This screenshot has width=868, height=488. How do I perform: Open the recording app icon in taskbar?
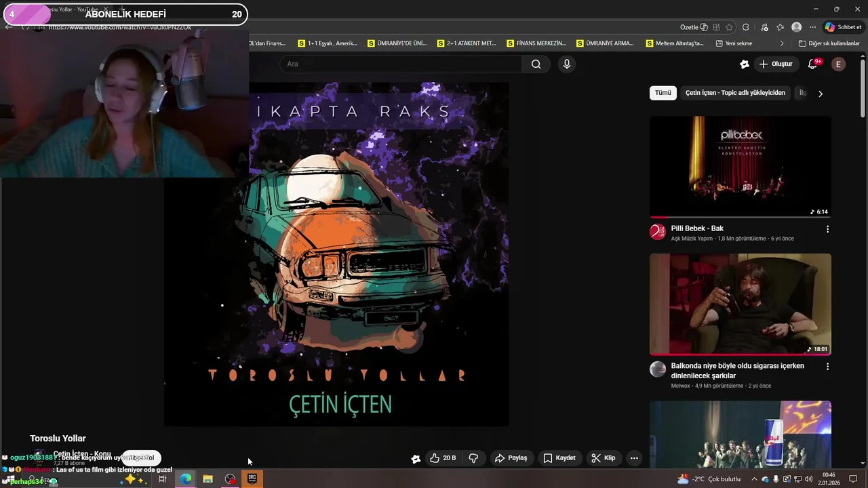coord(230,479)
